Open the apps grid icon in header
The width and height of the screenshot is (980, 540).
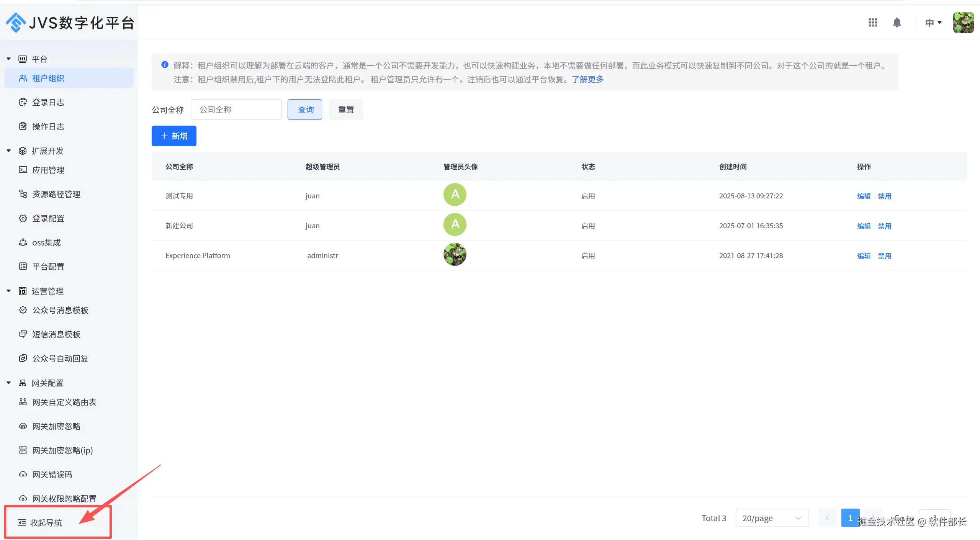pyautogui.click(x=873, y=23)
